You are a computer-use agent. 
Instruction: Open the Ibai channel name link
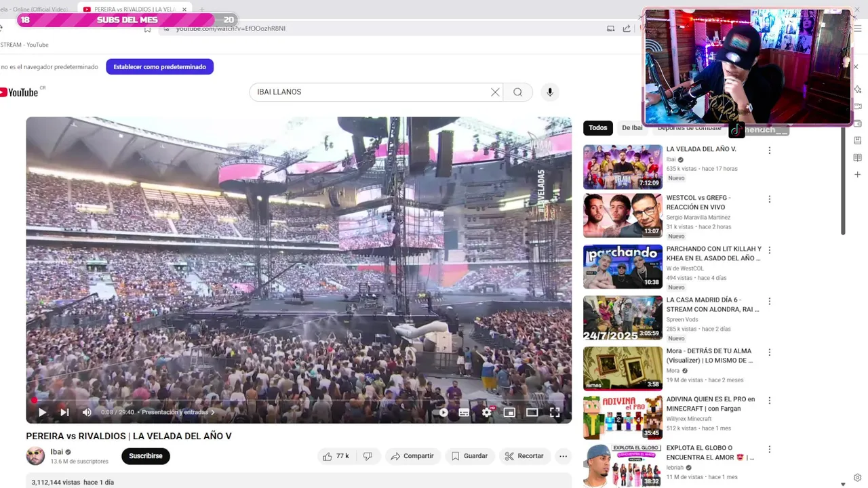(57, 452)
